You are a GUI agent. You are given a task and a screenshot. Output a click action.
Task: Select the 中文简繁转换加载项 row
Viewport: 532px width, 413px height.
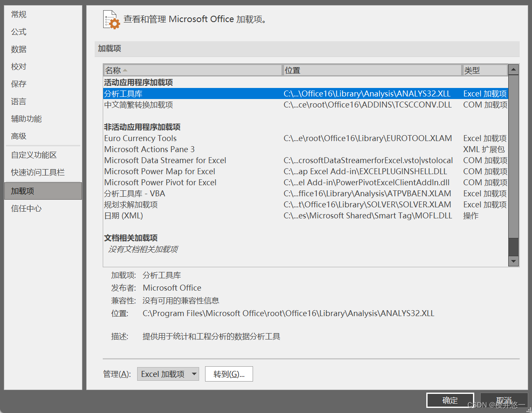tap(305, 105)
